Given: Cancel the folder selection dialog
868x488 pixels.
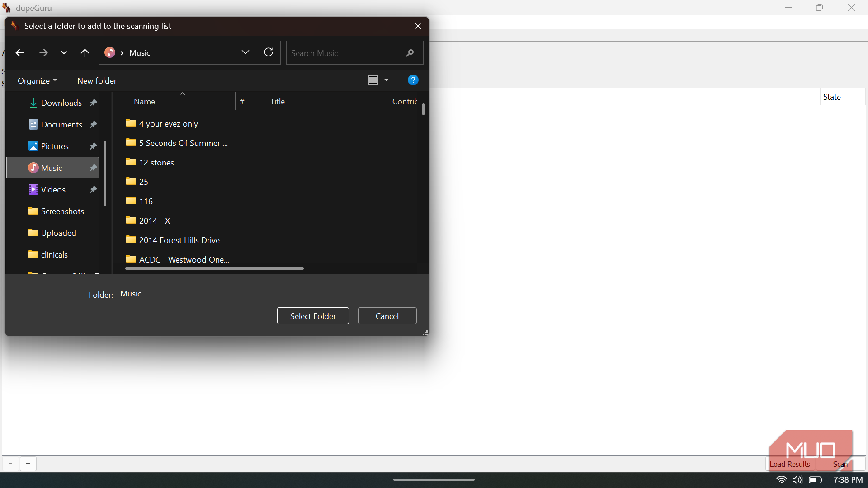Looking at the screenshot, I should [x=387, y=316].
